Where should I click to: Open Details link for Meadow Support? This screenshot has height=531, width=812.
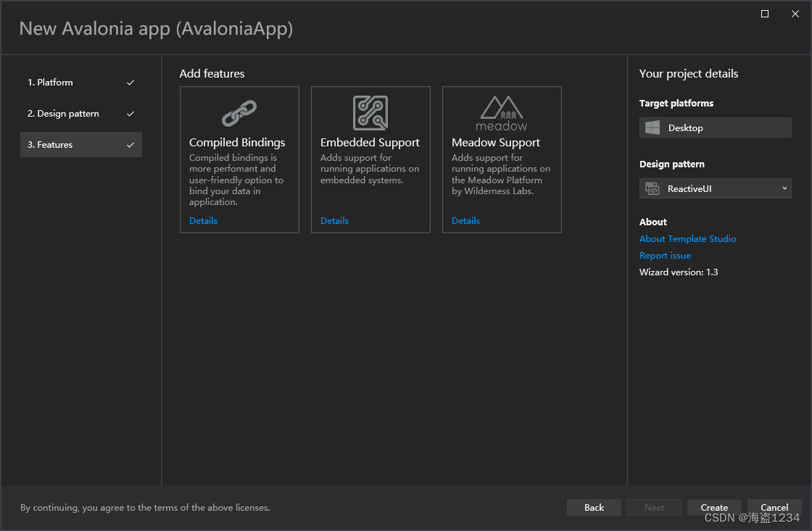[x=465, y=221]
